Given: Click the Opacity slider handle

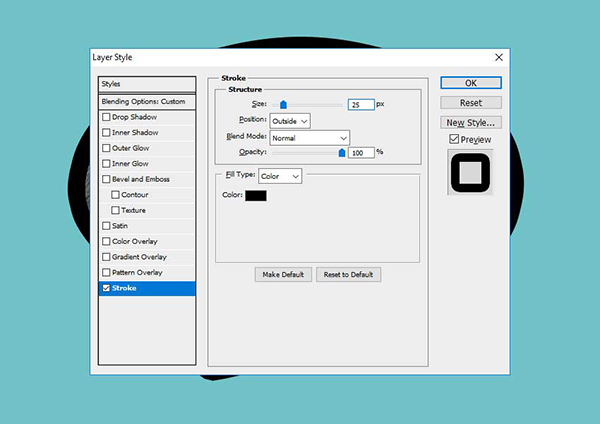Looking at the screenshot, I should coord(342,152).
